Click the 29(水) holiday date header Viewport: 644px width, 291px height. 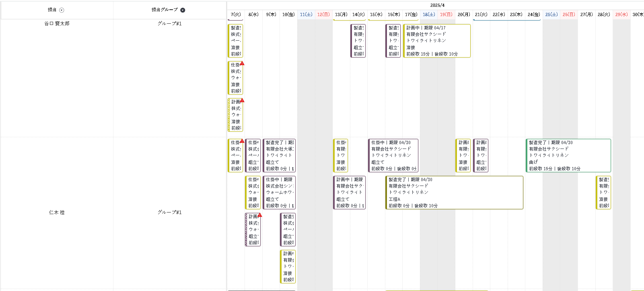point(621,14)
